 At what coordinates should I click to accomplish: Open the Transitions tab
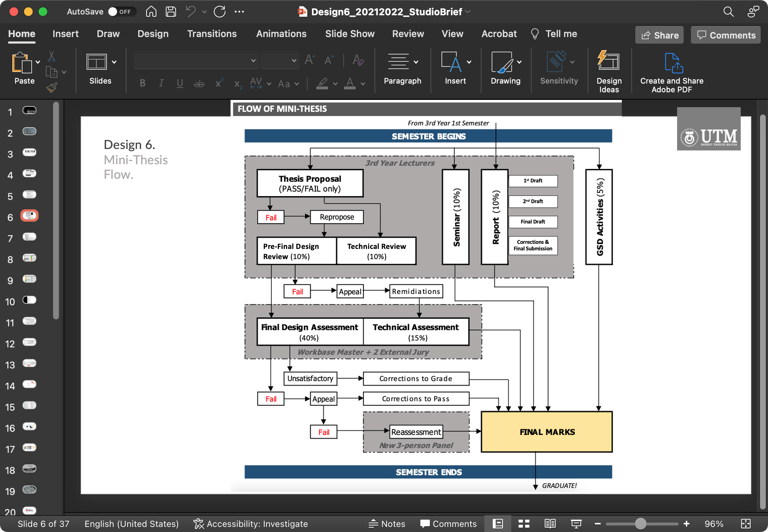point(212,34)
